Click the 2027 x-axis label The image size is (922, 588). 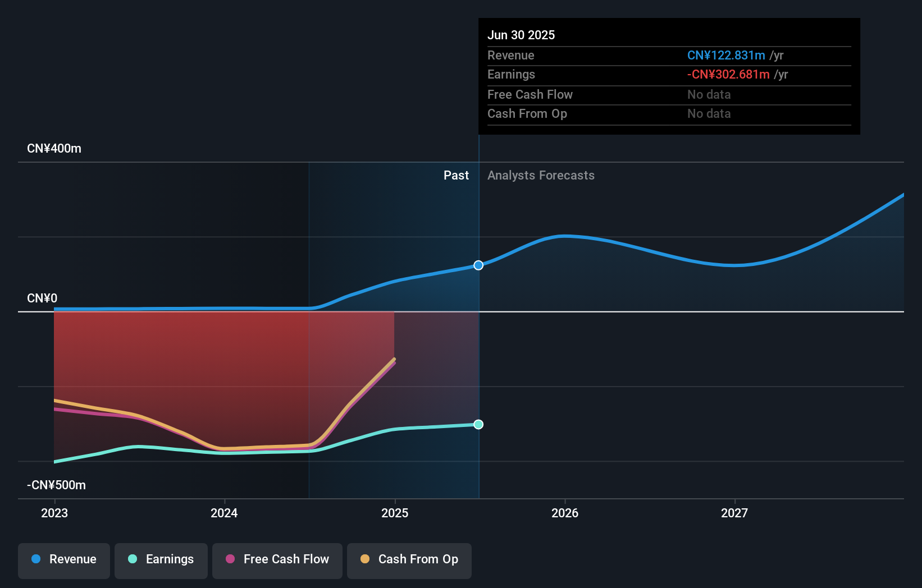[734, 513]
